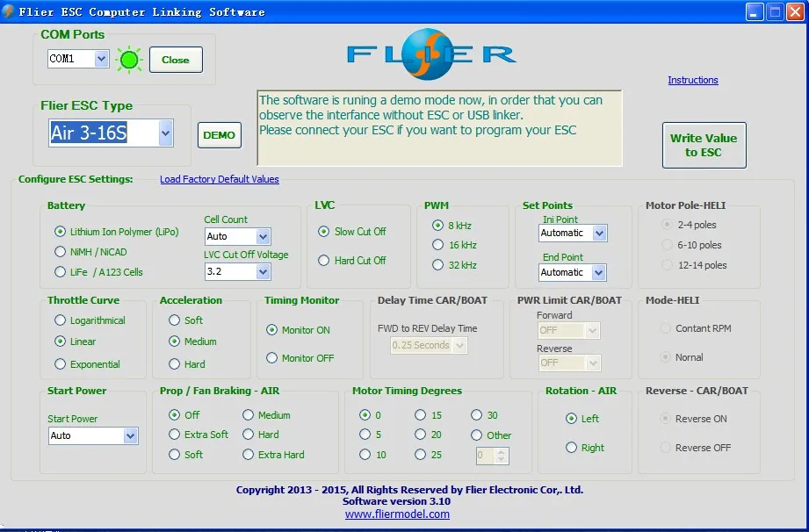Click the Flier logo at top
This screenshot has height=532, width=809.
pos(430,54)
